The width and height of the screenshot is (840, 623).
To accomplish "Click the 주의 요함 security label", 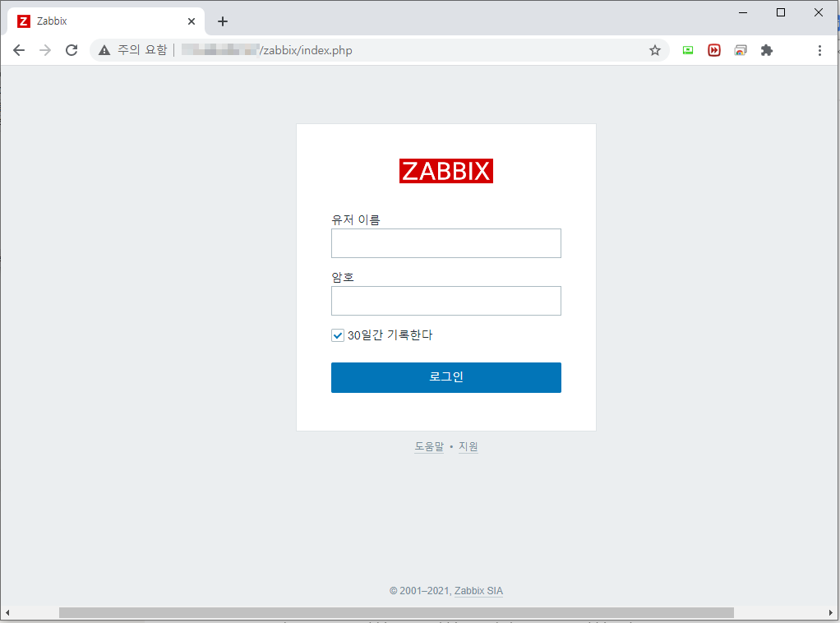I will click(x=142, y=50).
